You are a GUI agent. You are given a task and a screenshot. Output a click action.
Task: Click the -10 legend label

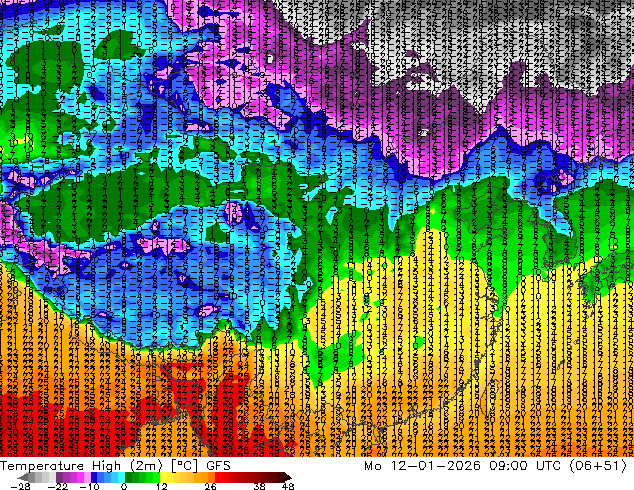coord(89,486)
